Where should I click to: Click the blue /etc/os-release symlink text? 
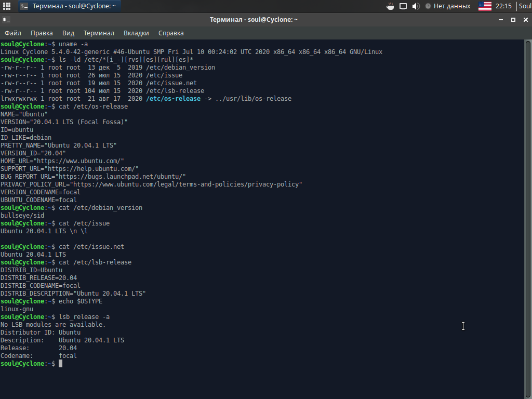[174, 99]
